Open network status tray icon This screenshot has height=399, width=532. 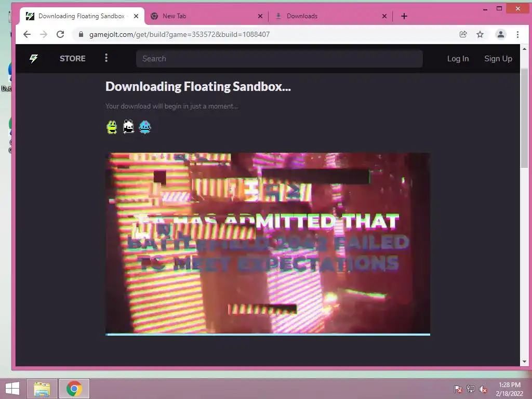(x=471, y=389)
